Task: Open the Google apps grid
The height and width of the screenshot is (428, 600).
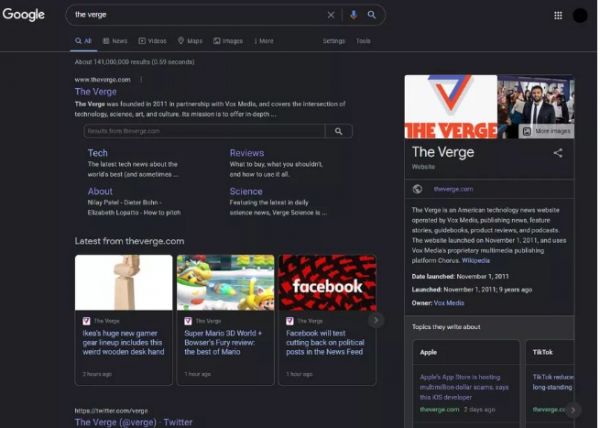Action: tap(558, 15)
